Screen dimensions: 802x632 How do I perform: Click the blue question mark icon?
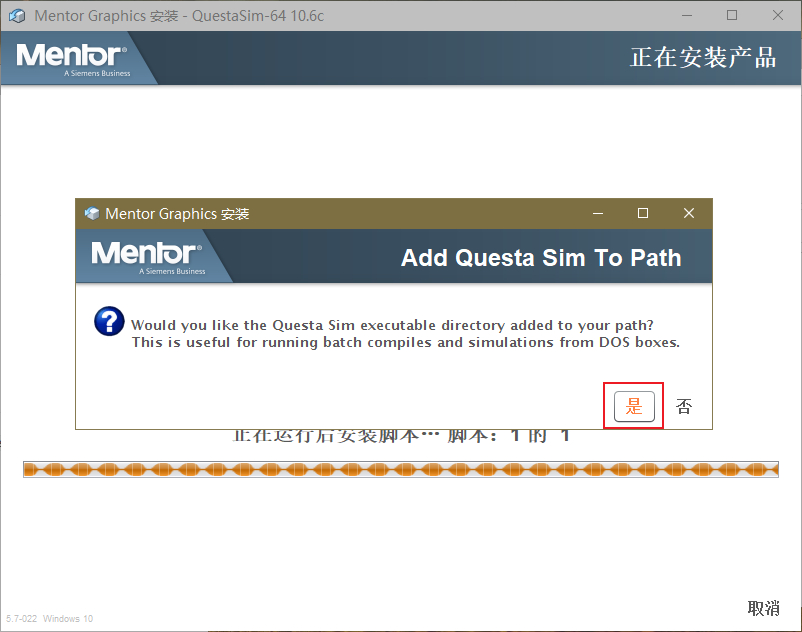[109, 321]
